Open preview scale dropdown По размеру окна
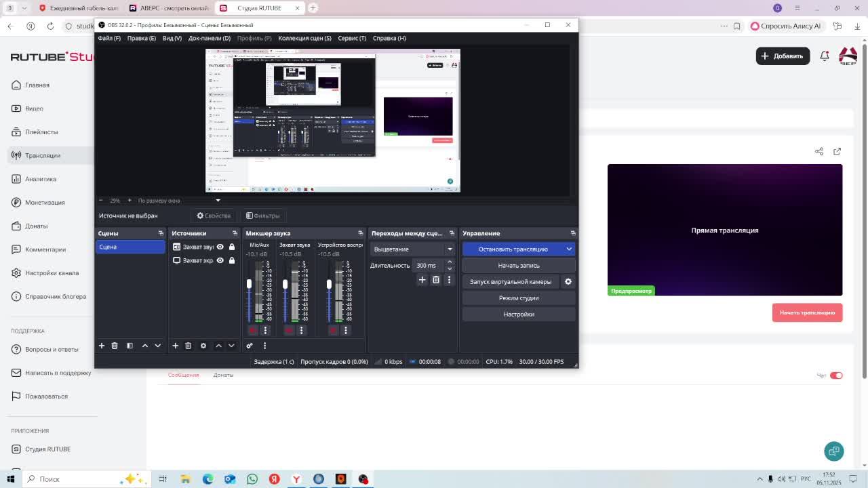Screen dimensions: 868x488 179,201
